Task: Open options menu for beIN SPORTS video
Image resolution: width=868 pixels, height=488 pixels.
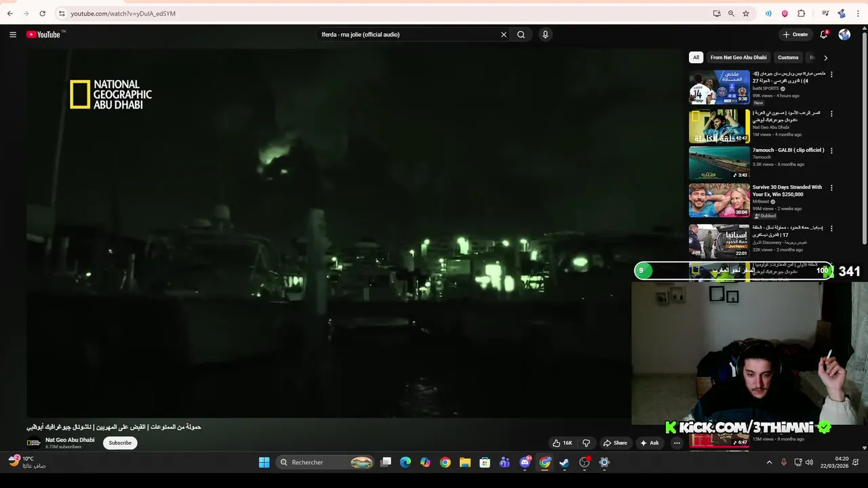Action: point(831,75)
